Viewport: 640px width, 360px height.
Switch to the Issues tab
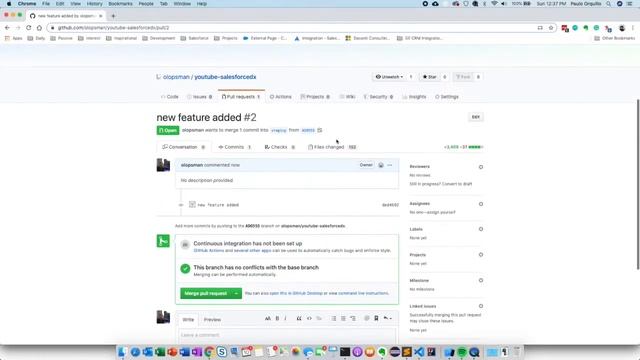pyautogui.click(x=200, y=97)
